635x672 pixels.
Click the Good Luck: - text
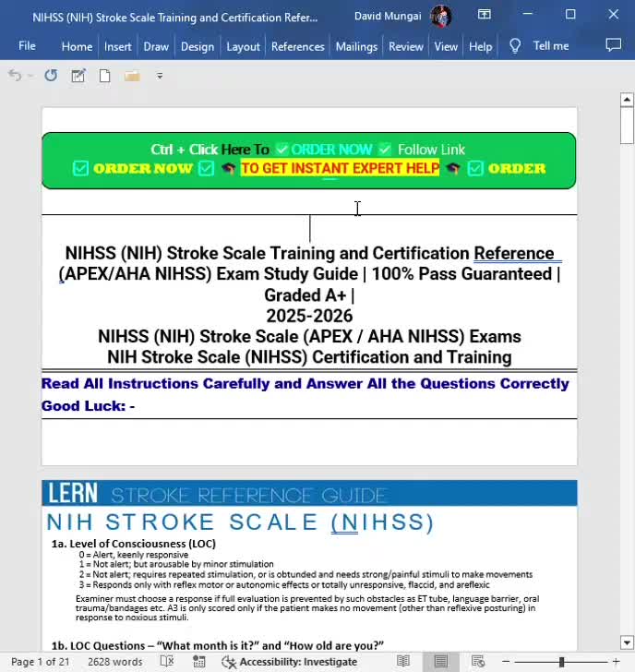[88, 406]
